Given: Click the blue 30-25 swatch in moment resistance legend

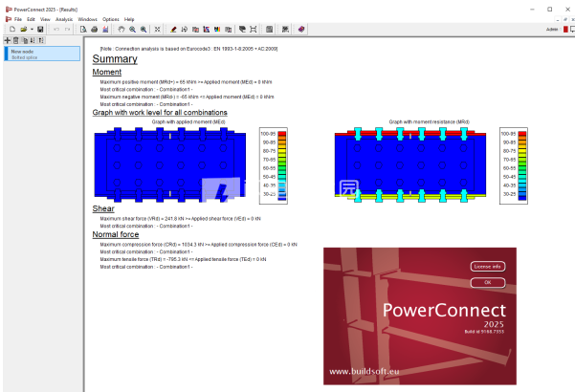Looking at the screenshot, I should 522,196.
